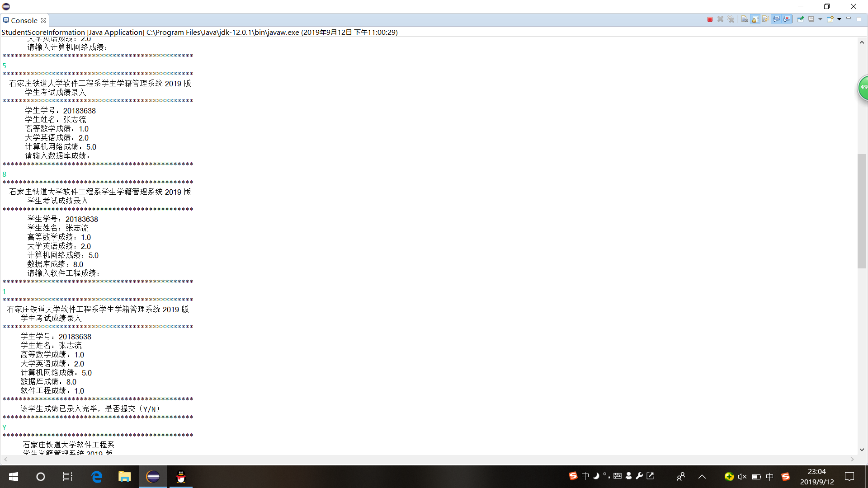Pin the console view
This screenshot has width=868, height=488.
(x=801, y=19)
